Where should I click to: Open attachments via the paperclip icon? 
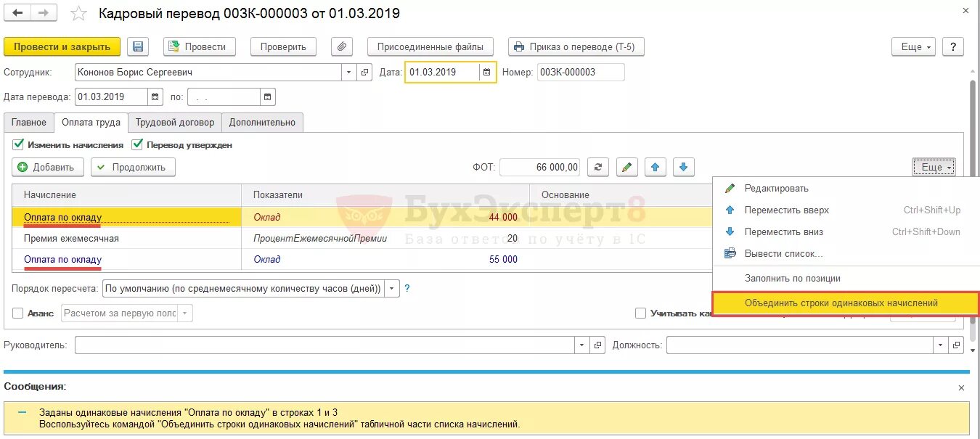click(x=341, y=46)
